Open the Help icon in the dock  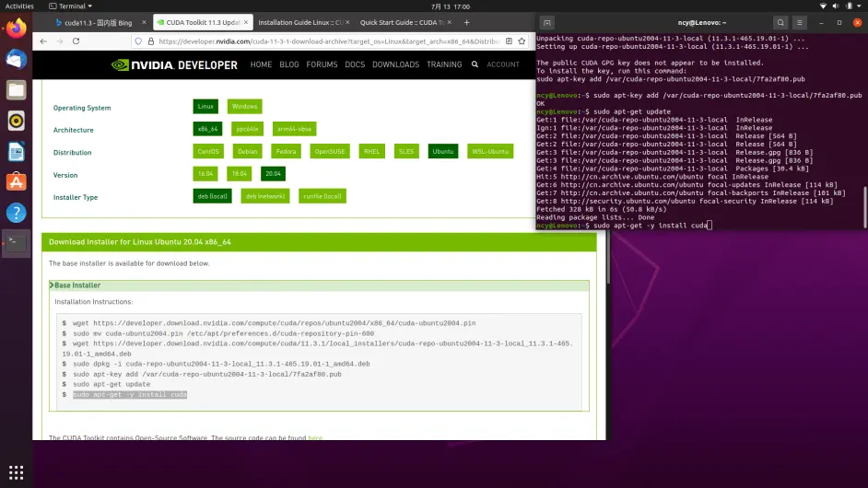coord(16,213)
